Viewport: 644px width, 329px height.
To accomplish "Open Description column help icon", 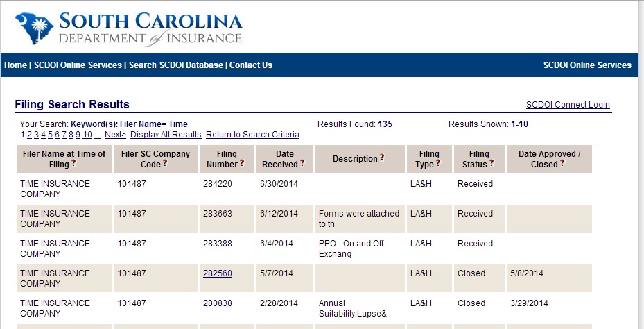I will (x=382, y=158).
